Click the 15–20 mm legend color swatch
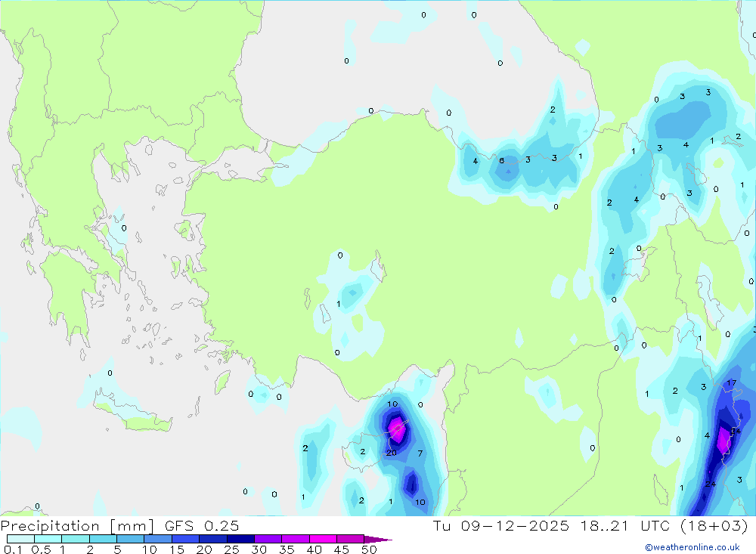Image resolution: width=756 pixels, height=554 pixels. pyautogui.click(x=186, y=539)
